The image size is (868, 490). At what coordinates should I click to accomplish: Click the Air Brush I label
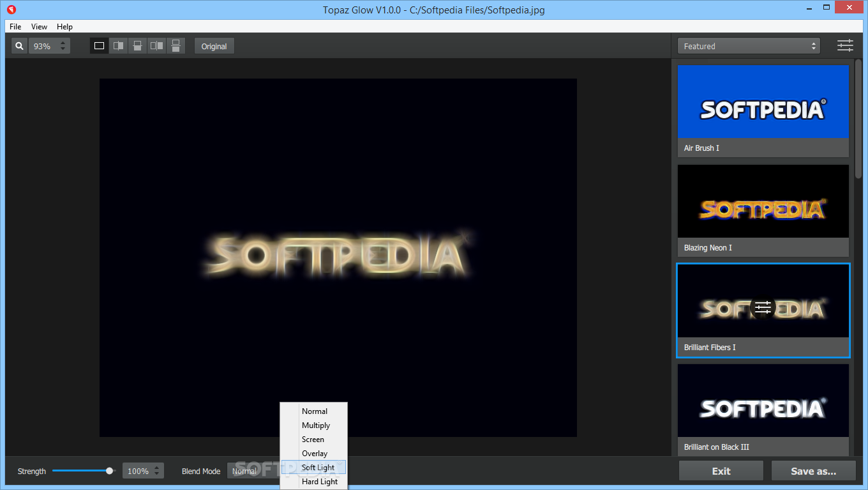[x=701, y=148]
